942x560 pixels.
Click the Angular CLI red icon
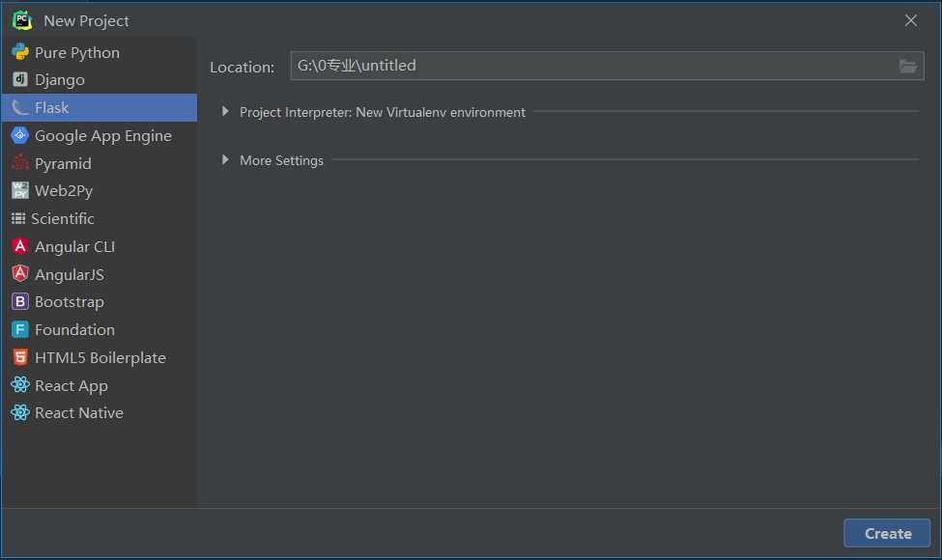coord(20,246)
